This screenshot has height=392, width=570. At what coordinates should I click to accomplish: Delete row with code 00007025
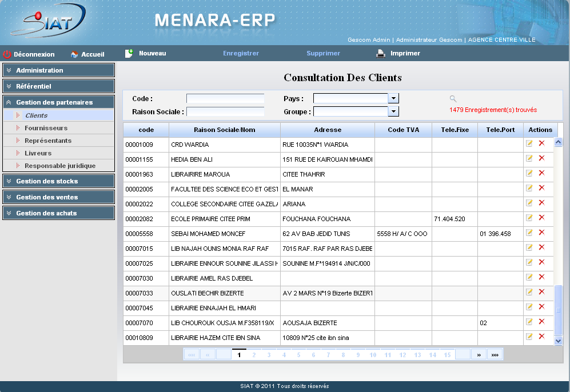coord(541,262)
